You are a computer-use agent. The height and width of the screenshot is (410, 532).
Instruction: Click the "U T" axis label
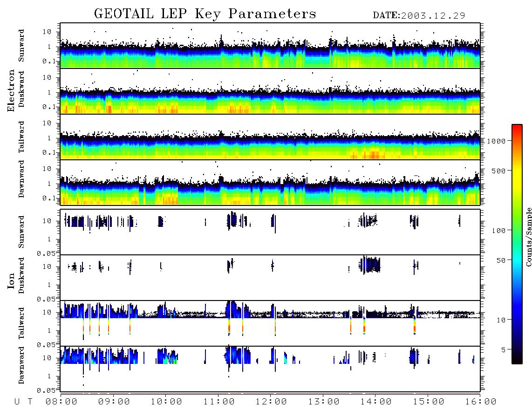23,402
